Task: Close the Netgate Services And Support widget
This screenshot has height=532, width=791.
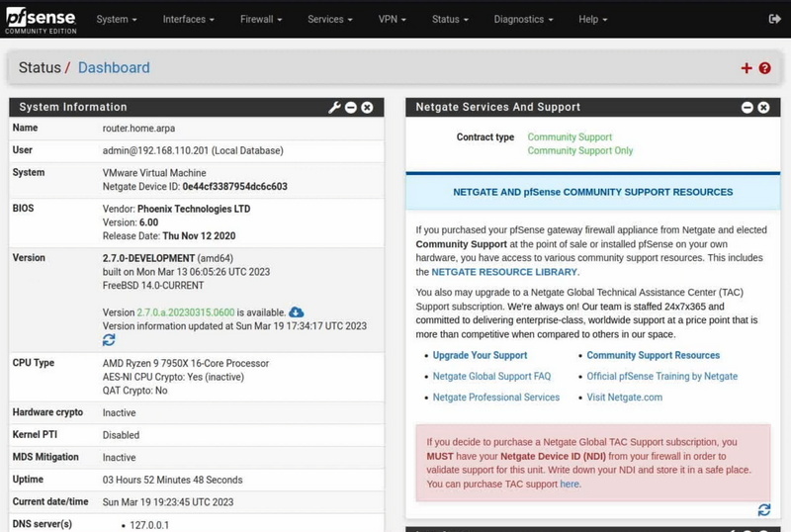Action: [763, 108]
